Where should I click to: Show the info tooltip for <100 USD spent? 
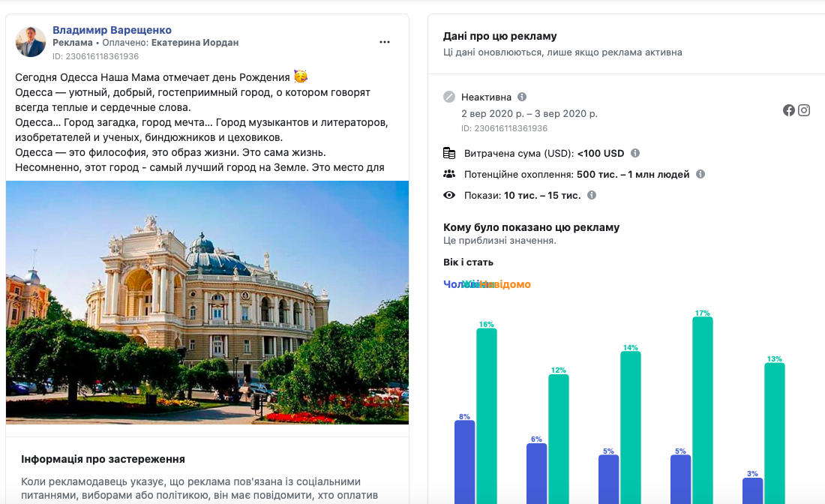[635, 153]
